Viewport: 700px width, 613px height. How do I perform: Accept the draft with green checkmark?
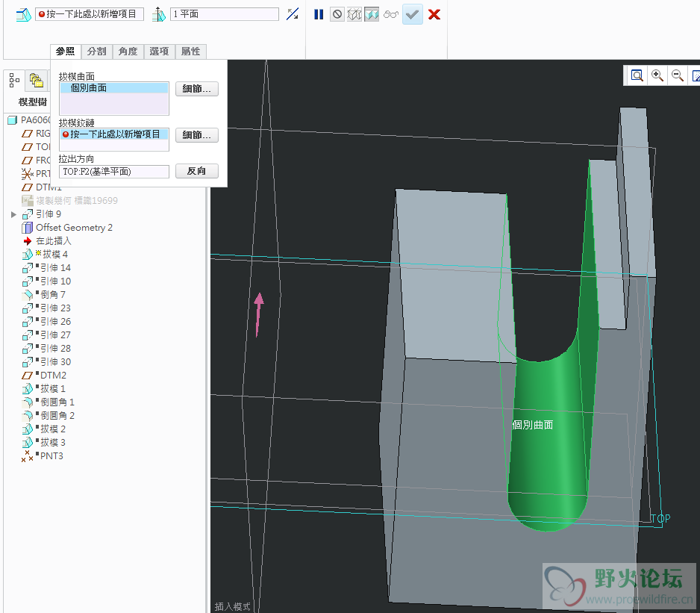pos(413,14)
